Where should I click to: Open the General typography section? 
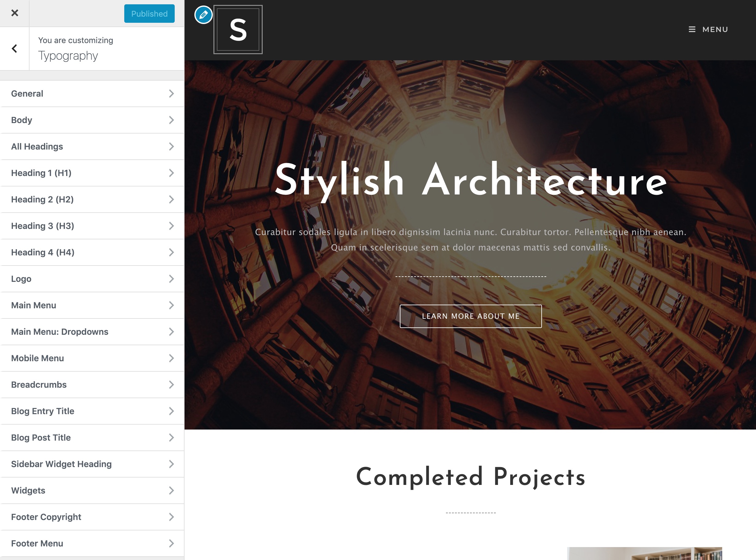(92, 94)
